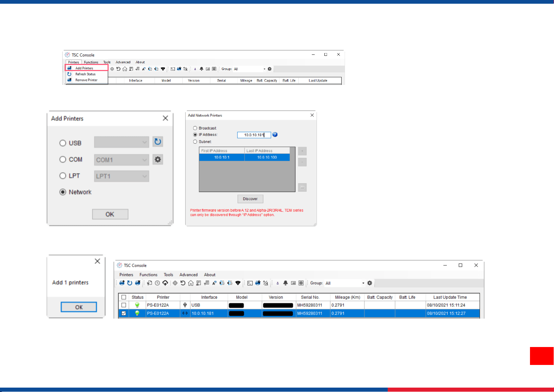Select the last IP address cell 10.0.10.100
The height and width of the screenshot is (392, 554).
point(267,157)
